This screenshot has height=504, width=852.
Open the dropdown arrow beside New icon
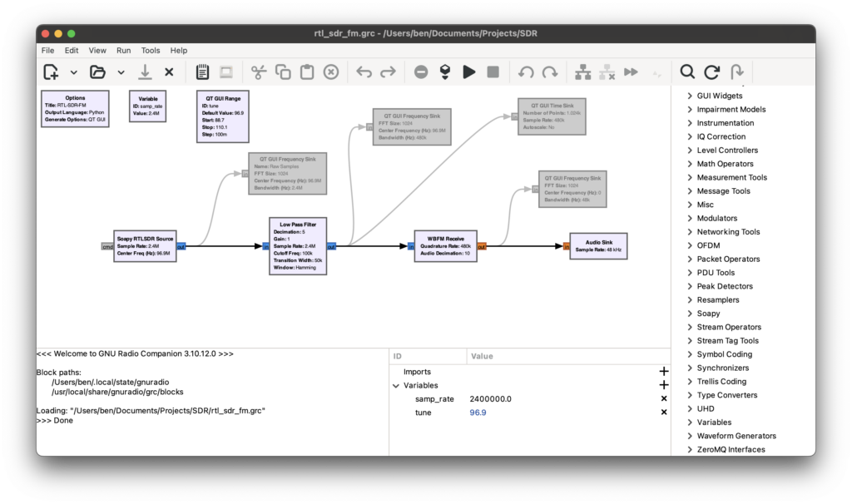point(73,72)
